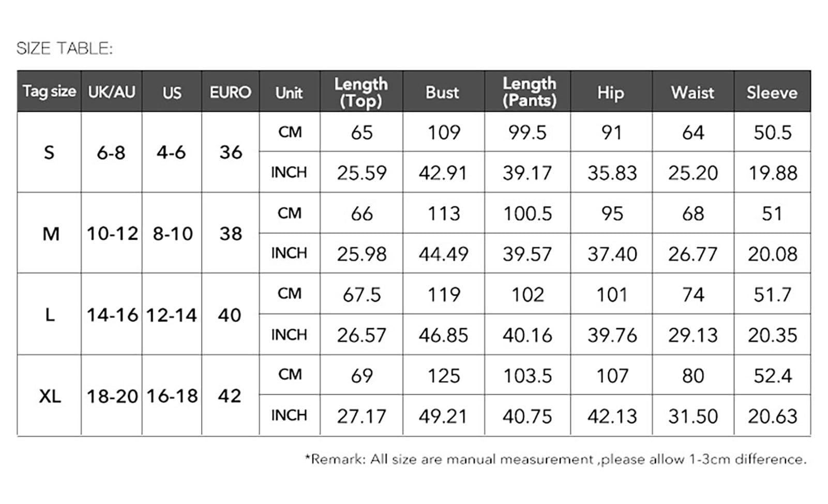828x504 pixels.
Task: Click the Hip column header
Action: 611,91
